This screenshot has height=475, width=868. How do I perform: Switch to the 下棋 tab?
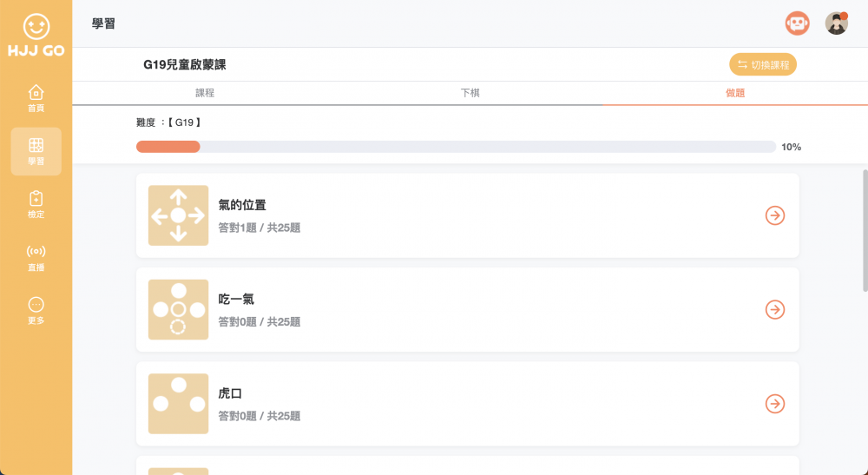point(470,93)
